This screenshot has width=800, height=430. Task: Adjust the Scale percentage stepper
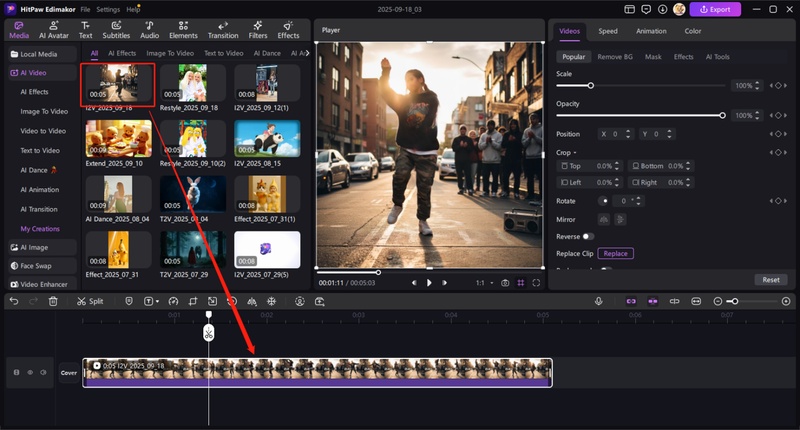[x=757, y=86]
